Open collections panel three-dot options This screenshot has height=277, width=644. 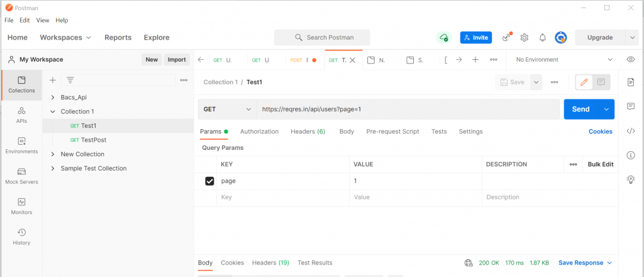pos(184,80)
